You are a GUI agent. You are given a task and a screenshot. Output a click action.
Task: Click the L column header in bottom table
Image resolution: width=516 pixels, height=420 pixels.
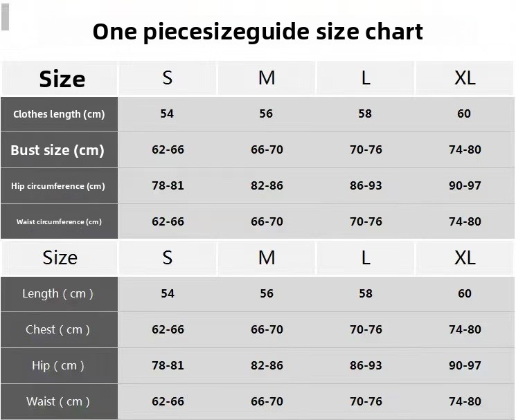click(x=366, y=257)
